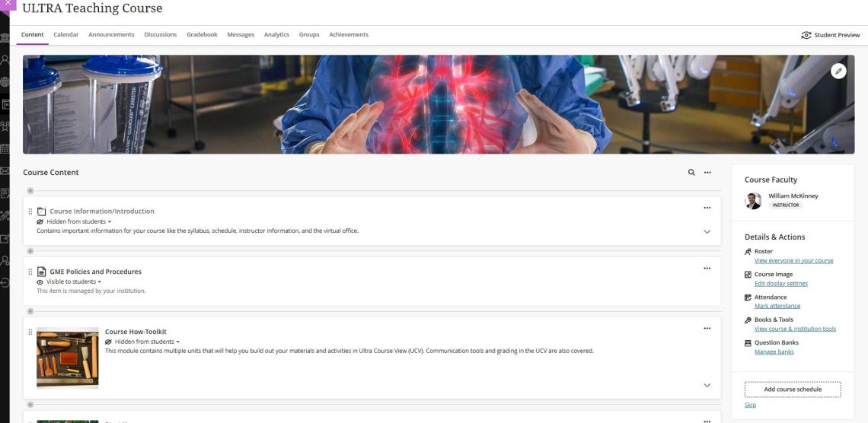Image resolution: width=868 pixels, height=423 pixels.
Task: Select the Content tab
Action: point(33,34)
